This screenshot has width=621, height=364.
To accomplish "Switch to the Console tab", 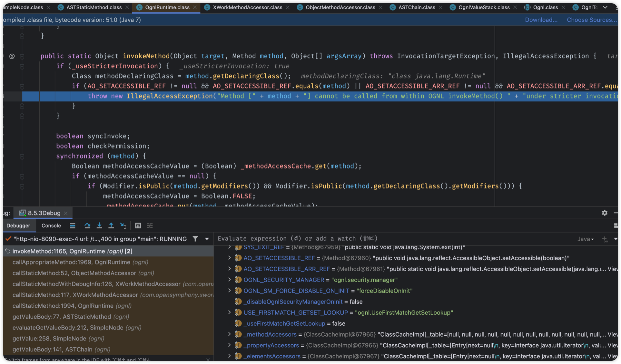I will coord(51,226).
